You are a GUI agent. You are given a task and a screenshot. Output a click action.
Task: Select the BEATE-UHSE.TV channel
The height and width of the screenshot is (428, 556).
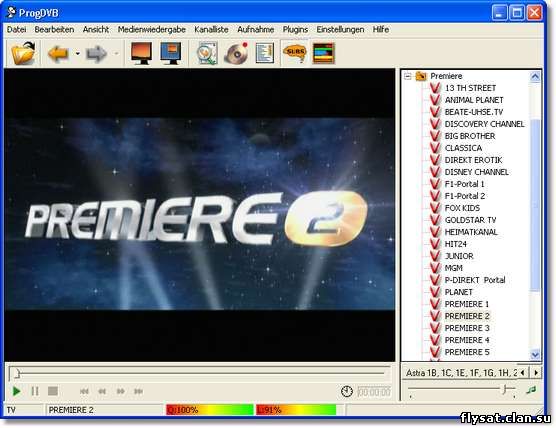474,112
